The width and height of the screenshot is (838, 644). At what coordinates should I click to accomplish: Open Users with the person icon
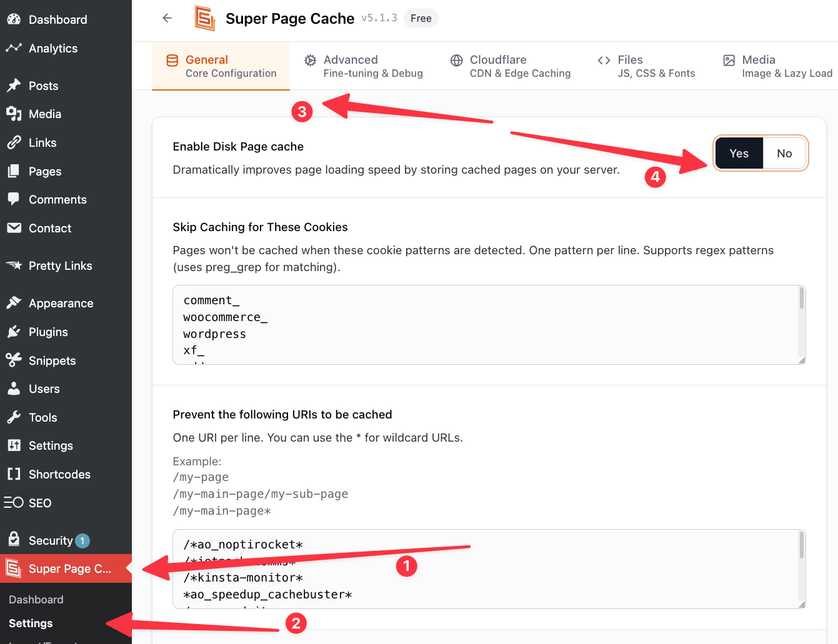click(x=15, y=389)
